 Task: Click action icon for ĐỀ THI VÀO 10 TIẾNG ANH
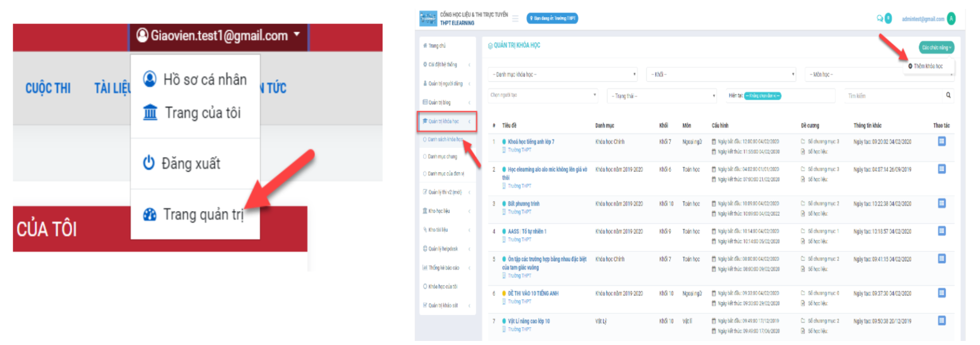pyautogui.click(x=941, y=293)
